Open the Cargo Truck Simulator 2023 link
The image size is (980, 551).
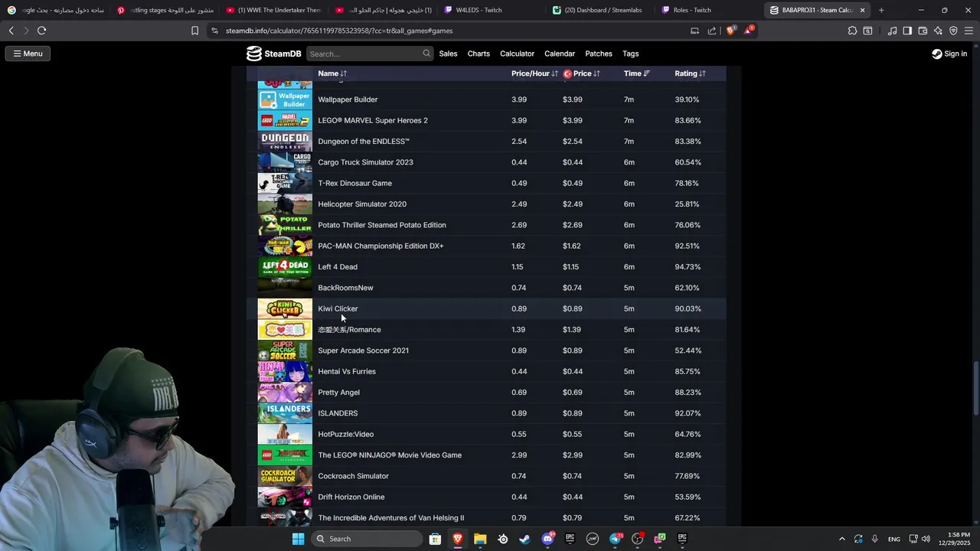coord(365,162)
